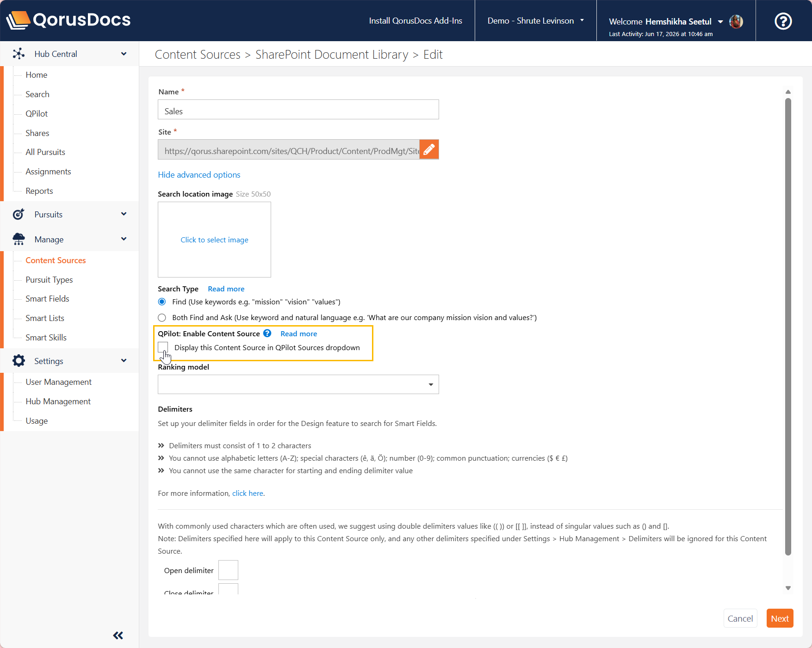This screenshot has height=648, width=812.
Task: Click Read more next to QPilot
Action: [x=298, y=334]
